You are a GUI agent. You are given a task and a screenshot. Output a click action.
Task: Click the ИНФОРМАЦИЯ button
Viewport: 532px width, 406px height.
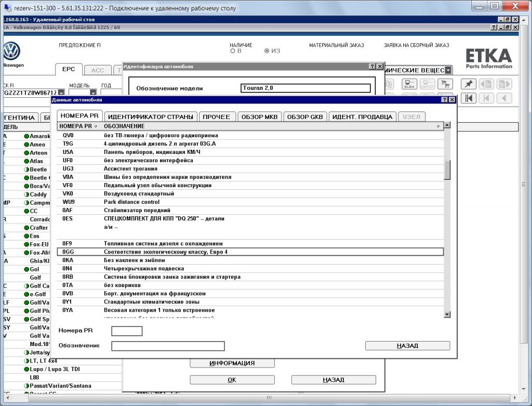click(x=232, y=363)
